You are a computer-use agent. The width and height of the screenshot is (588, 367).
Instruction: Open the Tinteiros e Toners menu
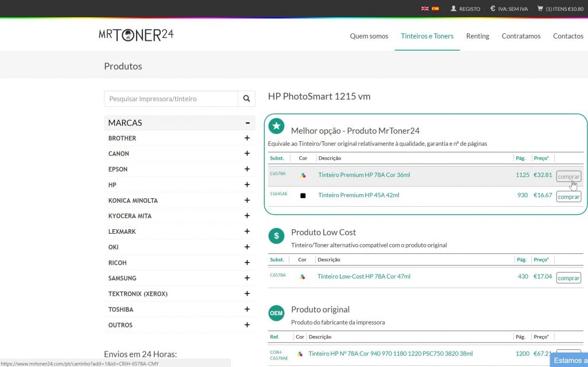click(x=427, y=36)
